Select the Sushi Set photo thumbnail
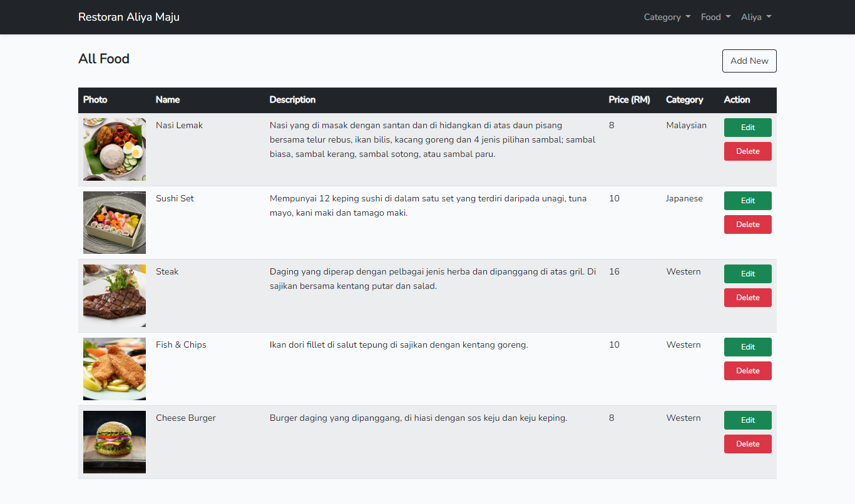 coord(115,223)
